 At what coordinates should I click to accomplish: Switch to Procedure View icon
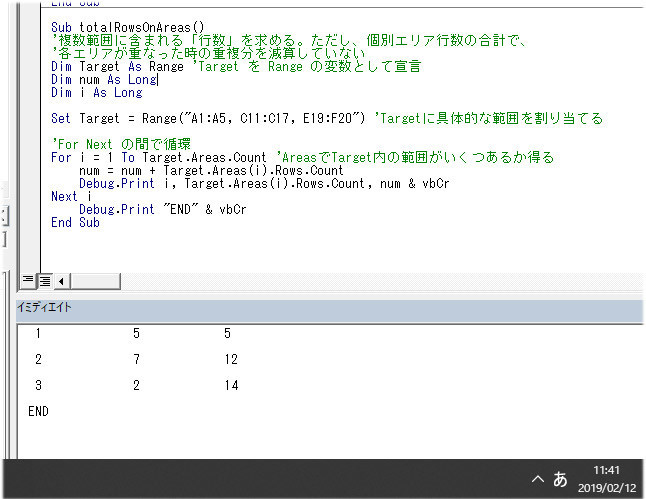coord(28,281)
